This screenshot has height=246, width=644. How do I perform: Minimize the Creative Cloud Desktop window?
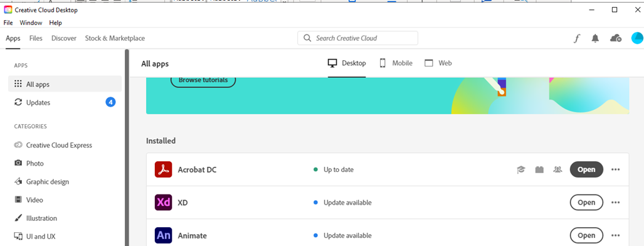click(591, 10)
